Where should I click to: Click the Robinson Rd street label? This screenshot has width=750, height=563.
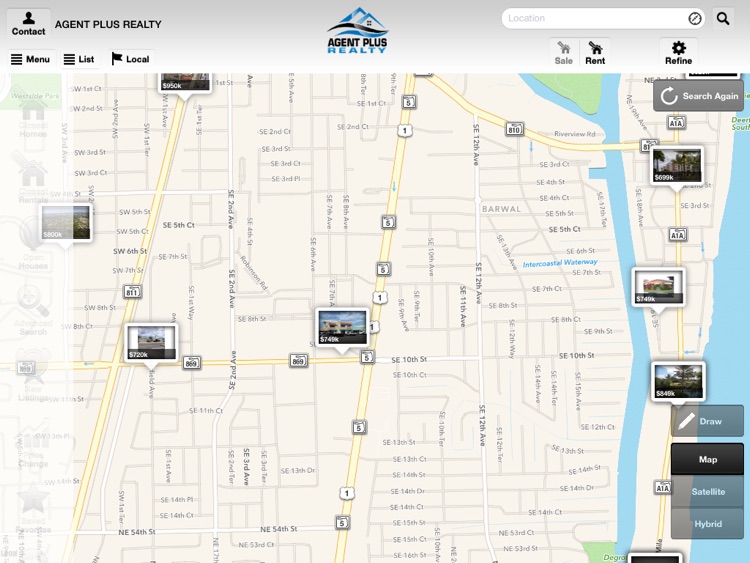(x=254, y=273)
